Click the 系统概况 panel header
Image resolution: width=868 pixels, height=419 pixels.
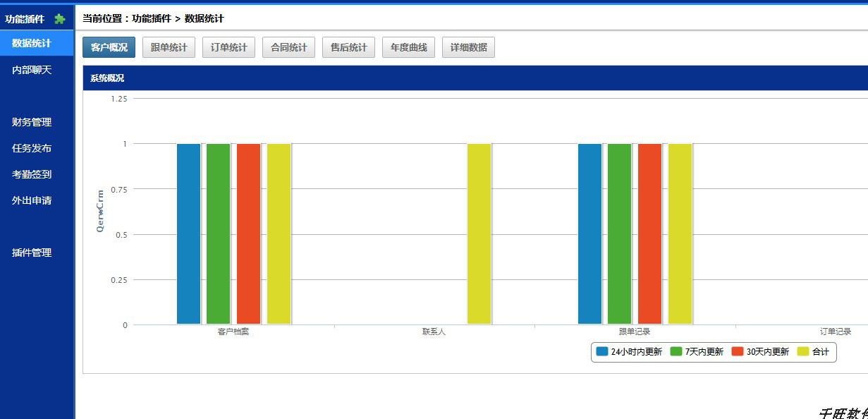click(475, 78)
